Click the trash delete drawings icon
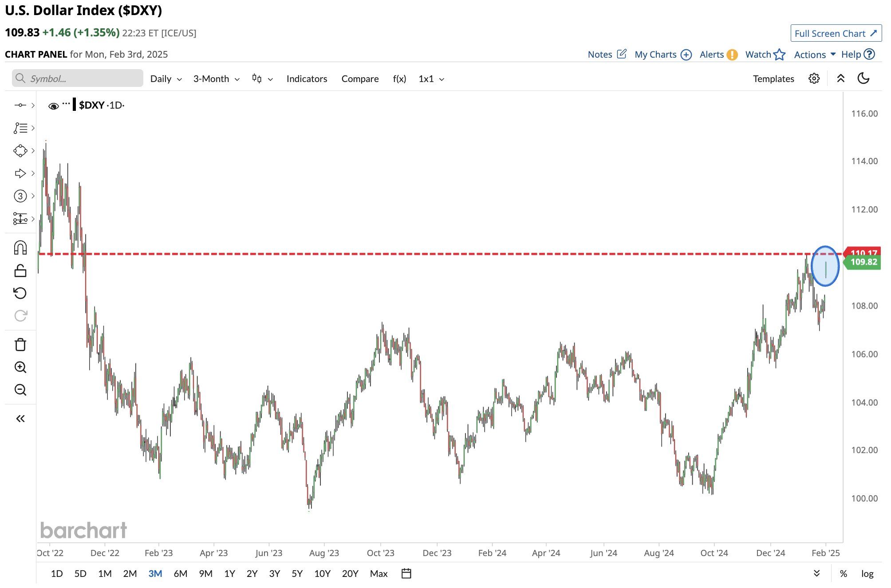891x588 pixels. [x=20, y=345]
